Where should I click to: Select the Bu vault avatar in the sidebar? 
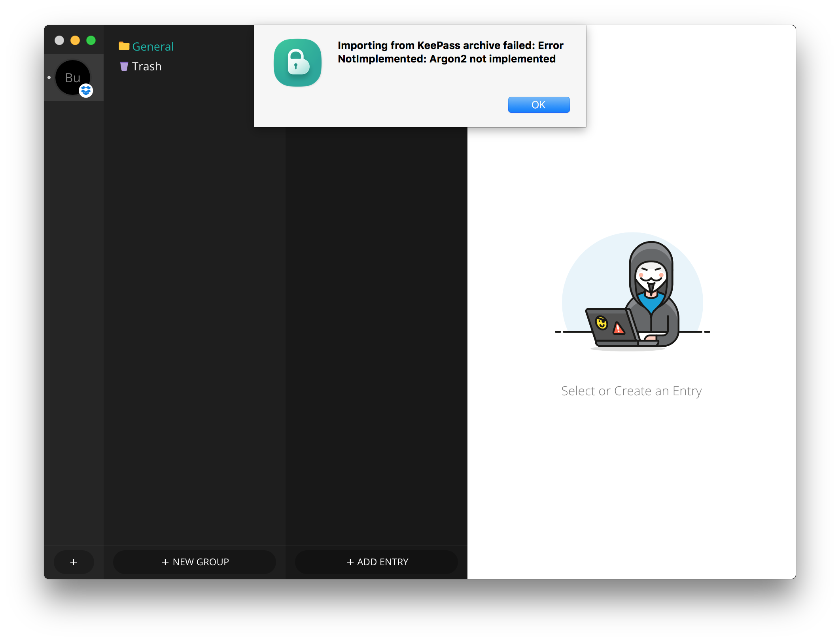coord(73,77)
